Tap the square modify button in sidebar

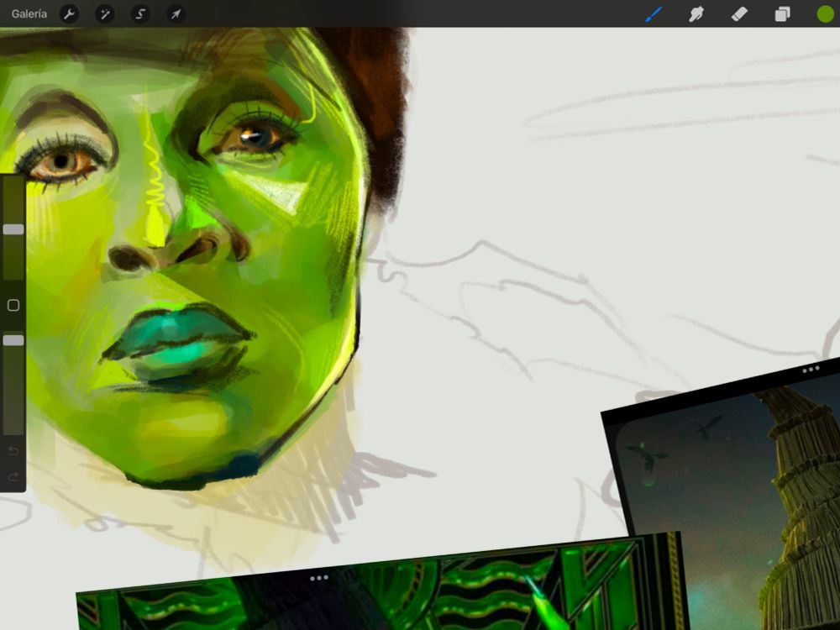(13, 306)
